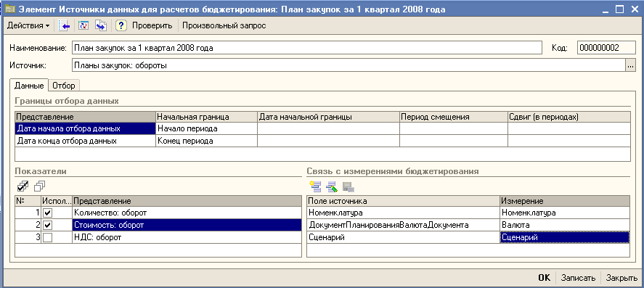The width and height of the screenshot is (644, 288).
Task: Click the 'Валюта' dimension cell
Action: pyautogui.click(x=565, y=225)
